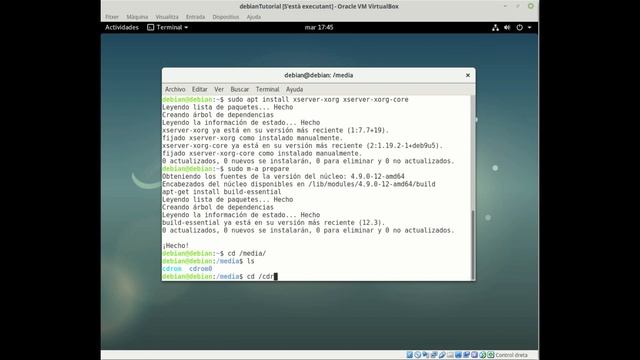
Task: Open the Buscar menu in the terminal
Action: tap(240, 89)
